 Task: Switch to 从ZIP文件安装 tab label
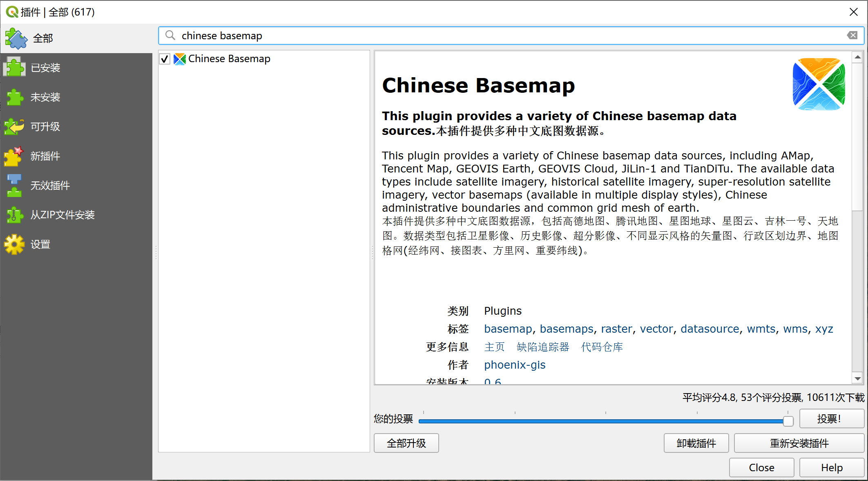coord(62,215)
